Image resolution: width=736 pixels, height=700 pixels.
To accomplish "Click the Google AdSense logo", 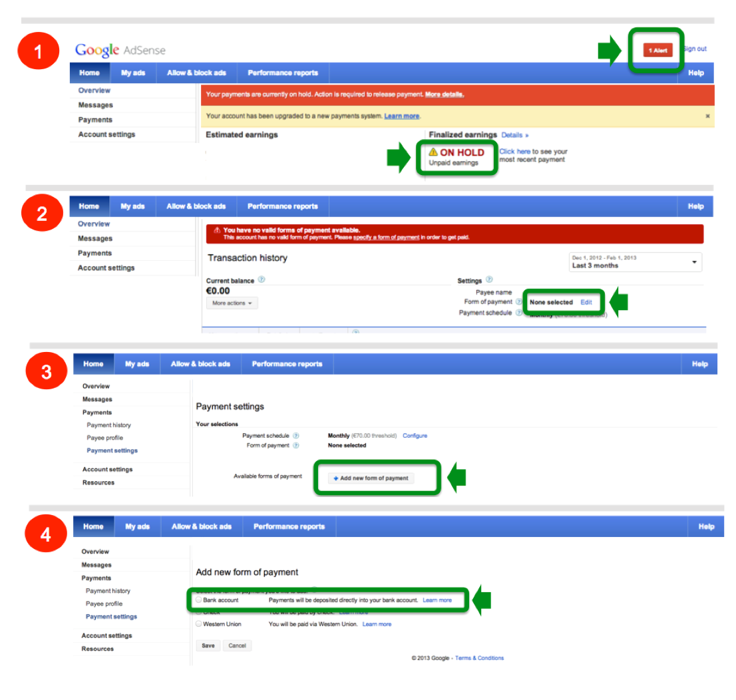I will coord(120,50).
